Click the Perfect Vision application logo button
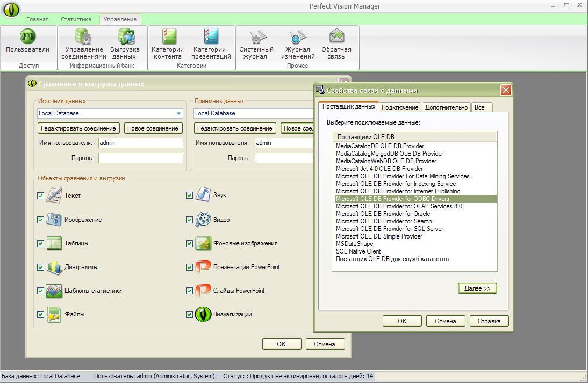Viewport: 588px width, 383px height. (11, 9)
